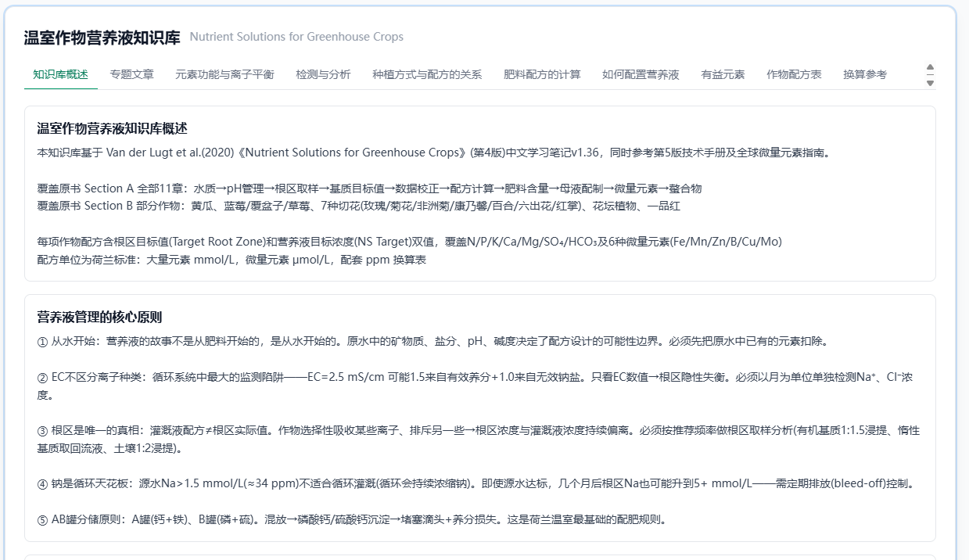Click the 温室作物营养液知识库 page title
Image resolution: width=969 pixels, height=560 pixels.
[102, 37]
